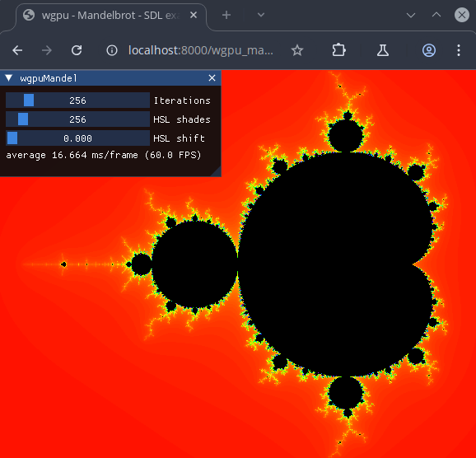The width and height of the screenshot is (476, 458).
Task: Expand the tab search dropdown
Action: tap(261, 15)
